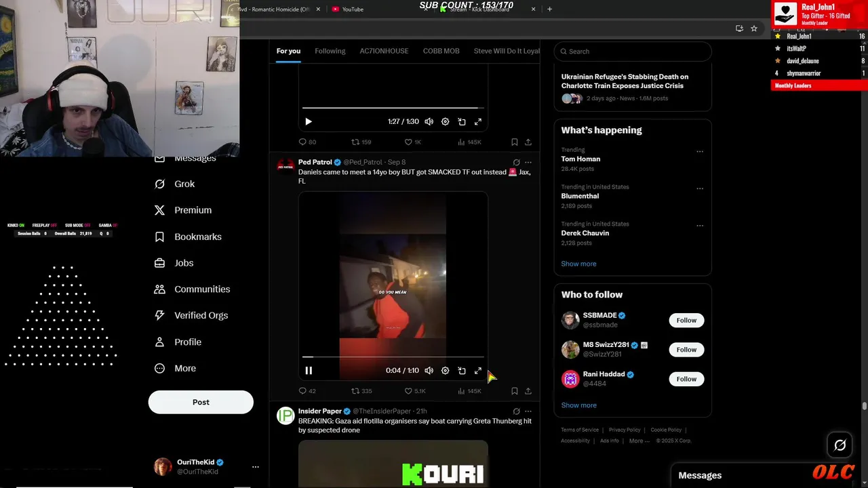Open options for Tom Homan trend

point(700,152)
